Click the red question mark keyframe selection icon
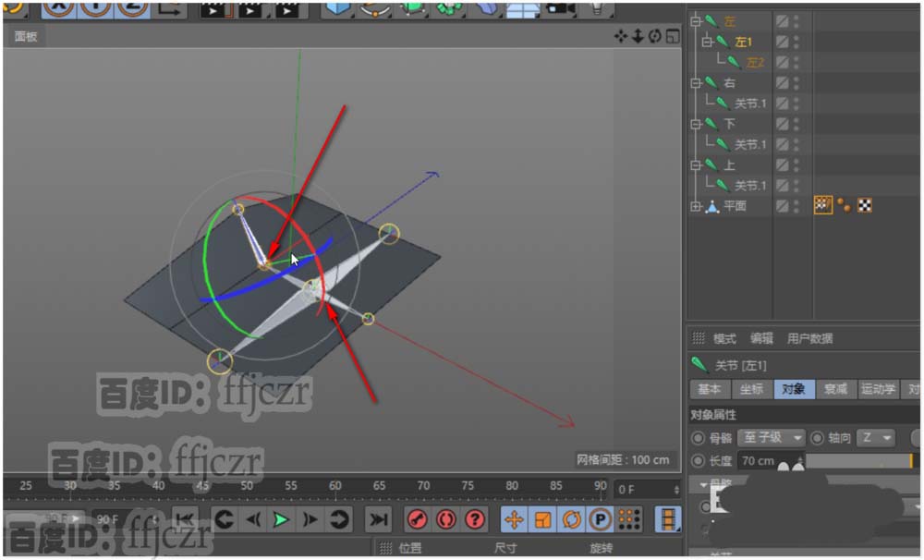 tap(475, 520)
